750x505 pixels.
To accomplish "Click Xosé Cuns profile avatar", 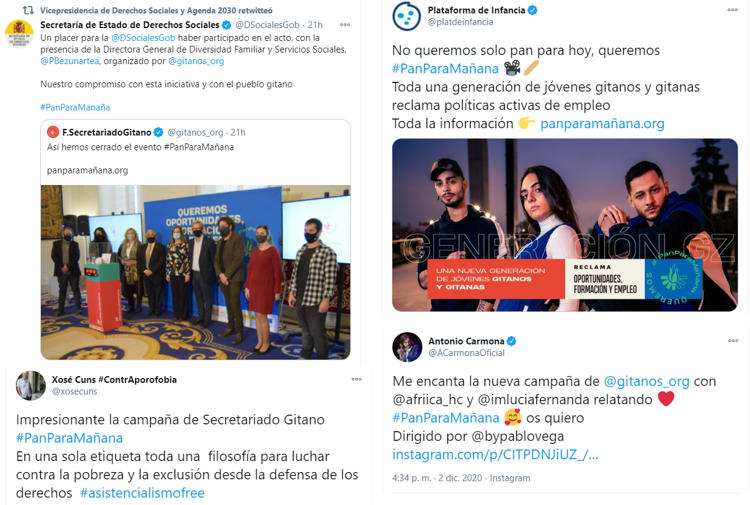I will tap(30, 385).
